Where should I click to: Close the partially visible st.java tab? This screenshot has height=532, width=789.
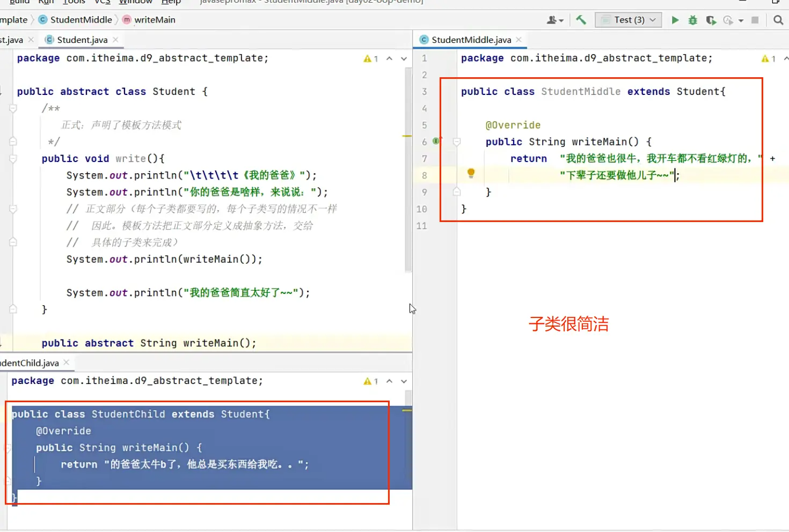(x=31, y=40)
